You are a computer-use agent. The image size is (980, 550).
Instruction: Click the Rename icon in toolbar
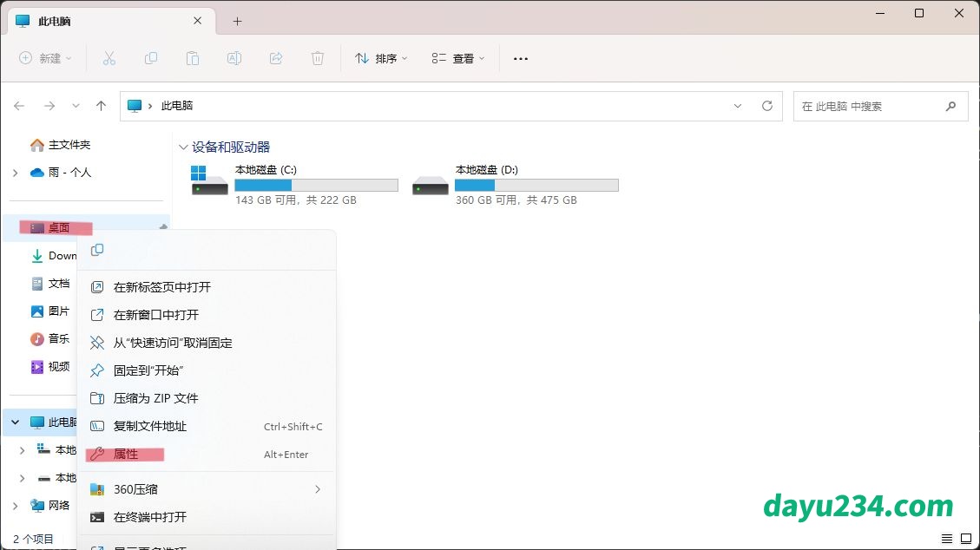point(234,58)
